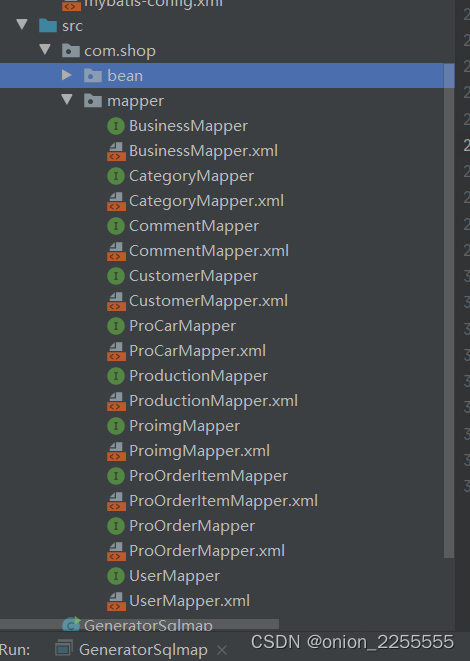Click the mapper package icon

click(93, 101)
